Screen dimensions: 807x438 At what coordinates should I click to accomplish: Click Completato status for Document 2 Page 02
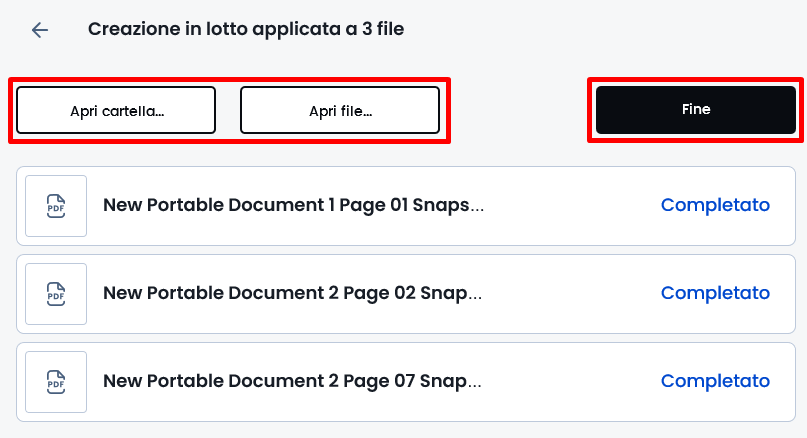pos(715,293)
